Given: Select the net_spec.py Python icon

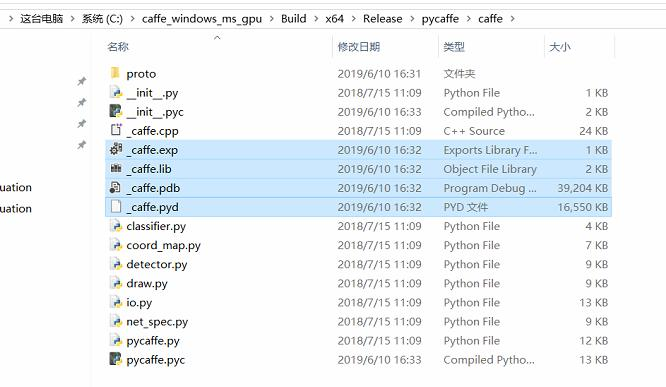Looking at the screenshot, I should click(x=116, y=321).
